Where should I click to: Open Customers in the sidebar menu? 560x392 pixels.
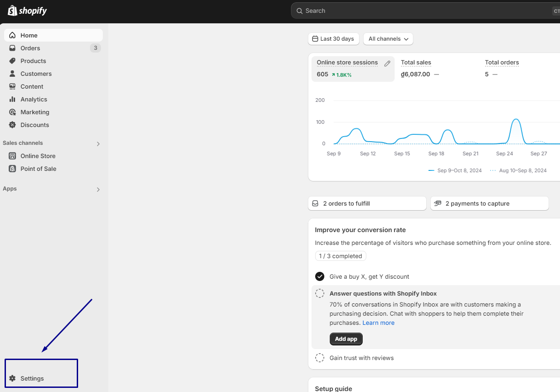click(36, 74)
